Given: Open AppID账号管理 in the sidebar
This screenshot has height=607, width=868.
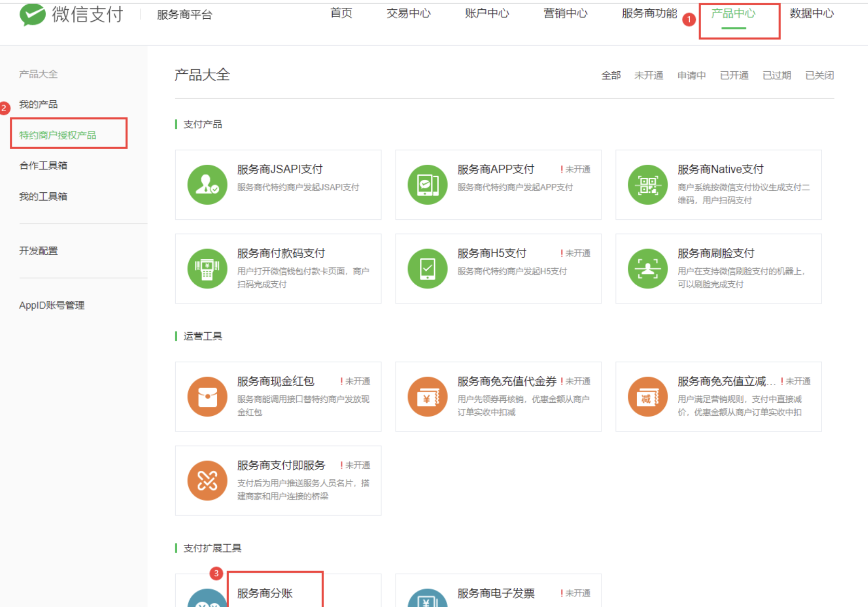Looking at the screenshot, I should tap(52, 306).
